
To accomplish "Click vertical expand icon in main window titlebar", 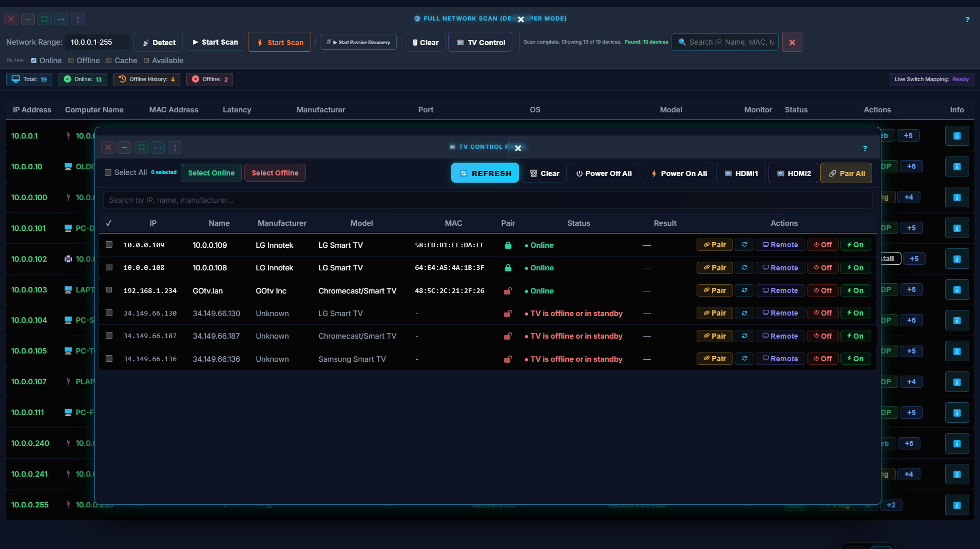I will (78, 19).
